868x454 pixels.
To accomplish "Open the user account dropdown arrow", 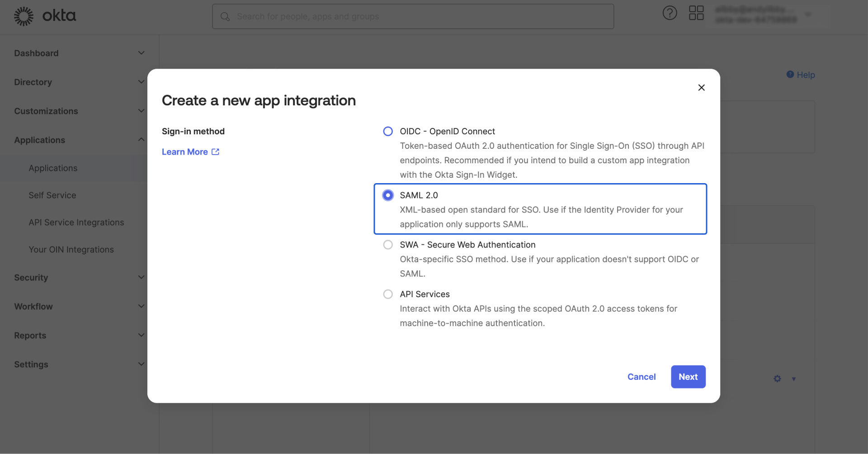I will tap(808, 14).
